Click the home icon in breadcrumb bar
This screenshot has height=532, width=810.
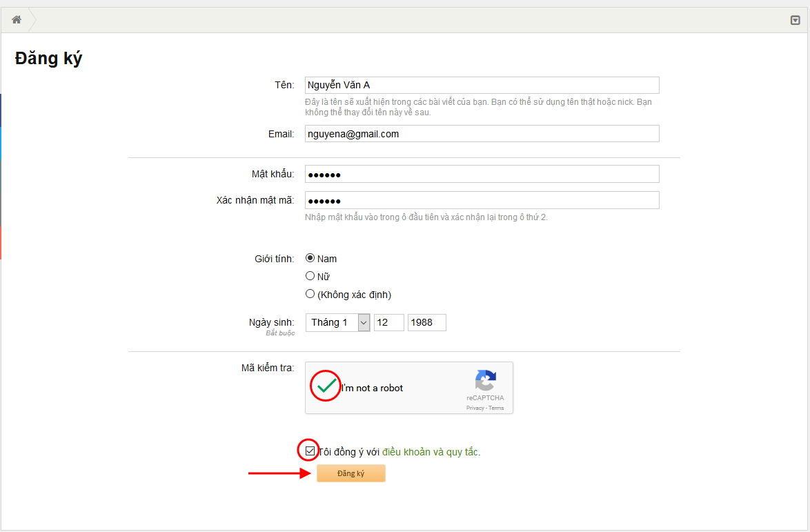click(x=17, y=20)
